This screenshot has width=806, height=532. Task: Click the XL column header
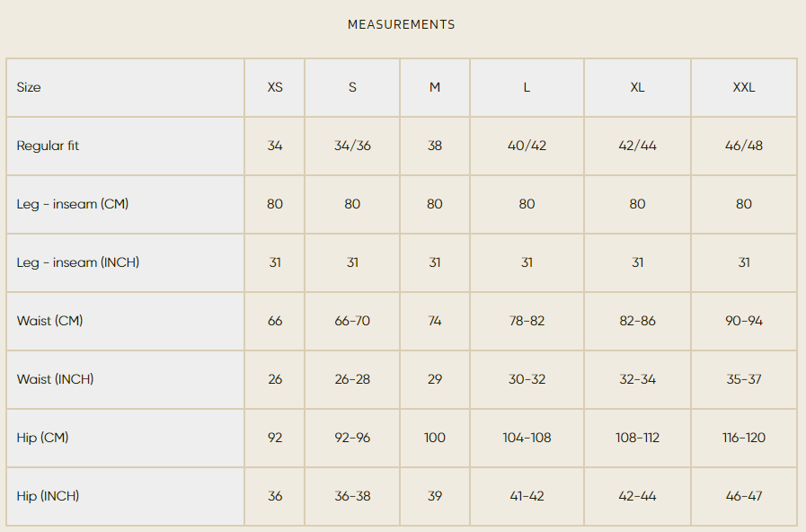(637, 87)
